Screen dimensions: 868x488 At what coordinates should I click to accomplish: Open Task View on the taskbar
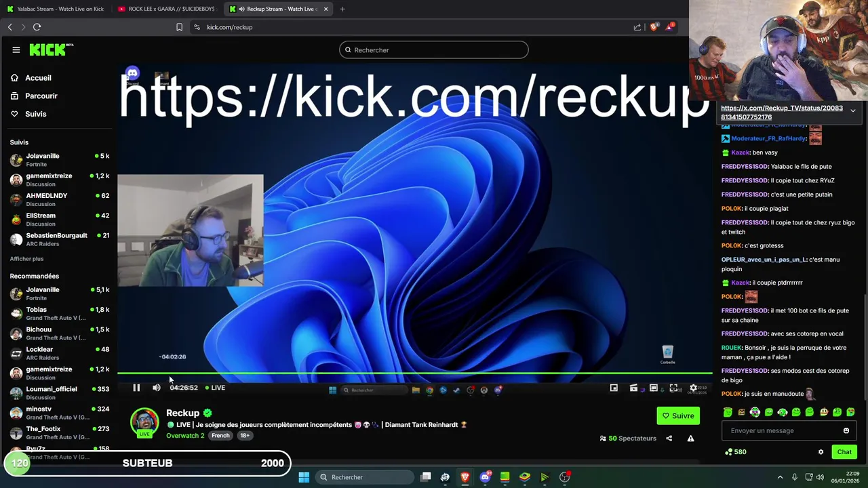[x=425, y=477]
